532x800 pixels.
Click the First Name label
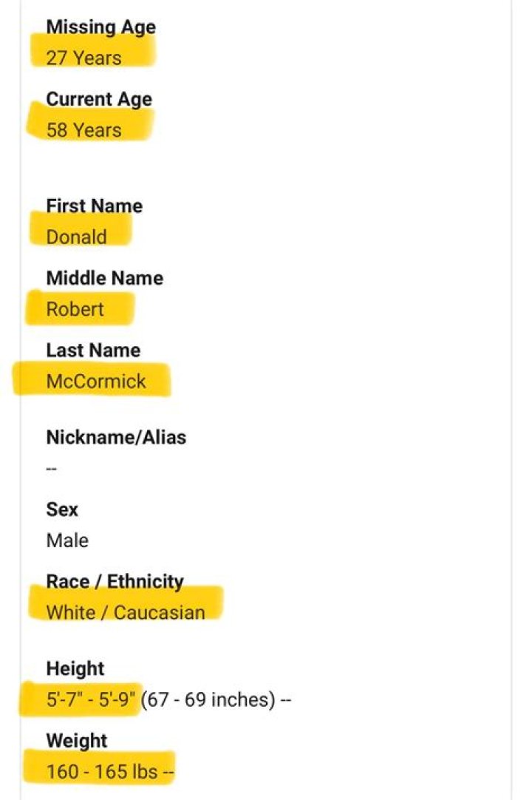click(94, 206)
